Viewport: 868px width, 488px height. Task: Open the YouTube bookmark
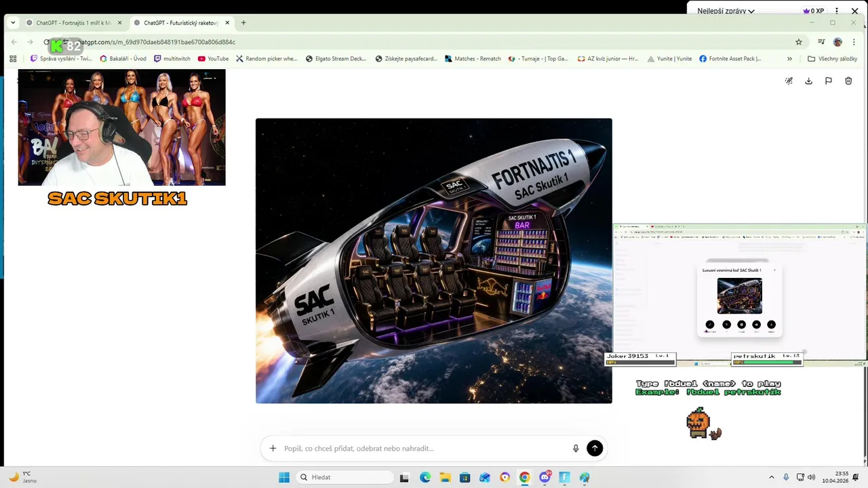click(213, 59)
